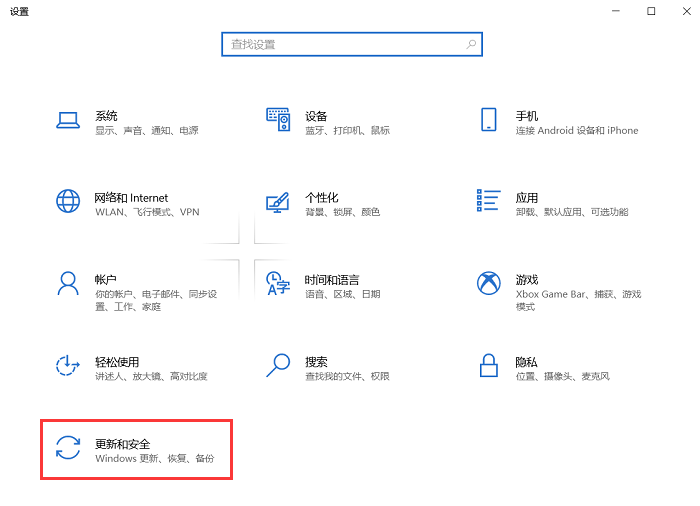
Task: Click description 查找我的文件、权限
Action: point(347,376)
